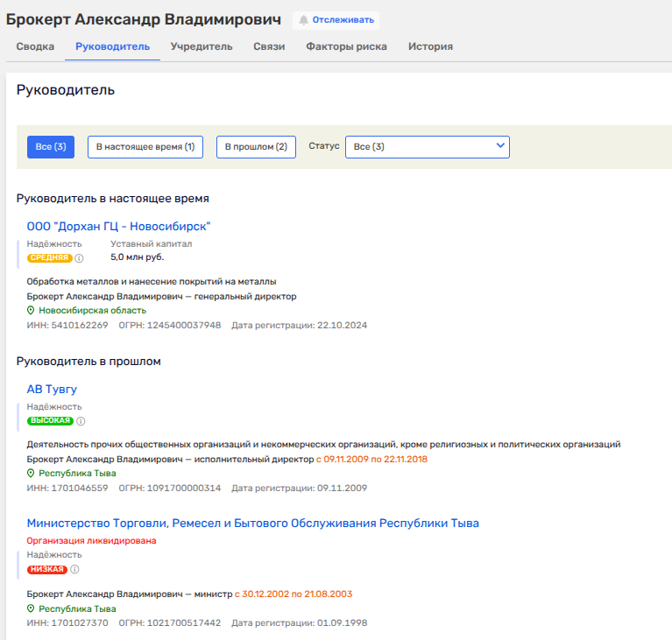Click info icon beside НИЗКАЯ reliability badge
Image resolution: width=672 pixels, height=640 pixels.
(x=74, y=569)
